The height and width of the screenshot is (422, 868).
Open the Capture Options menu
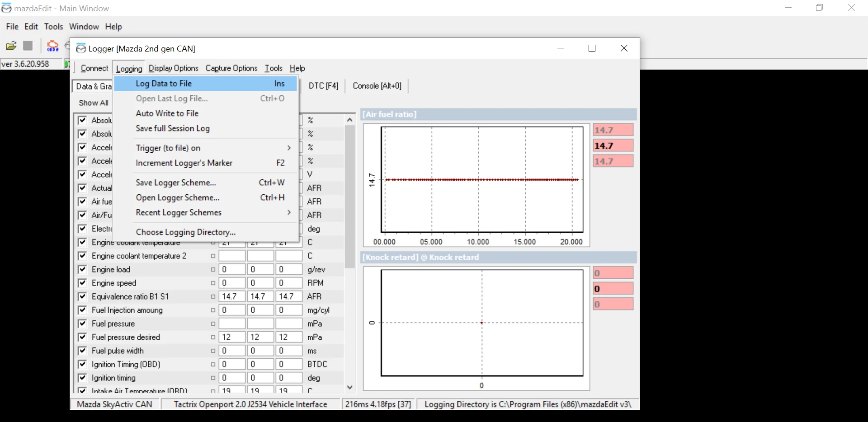point(231,68)
